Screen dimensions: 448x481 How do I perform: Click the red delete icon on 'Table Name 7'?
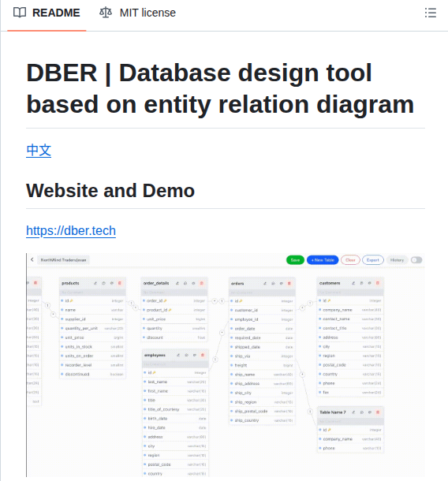coord(378,412)
